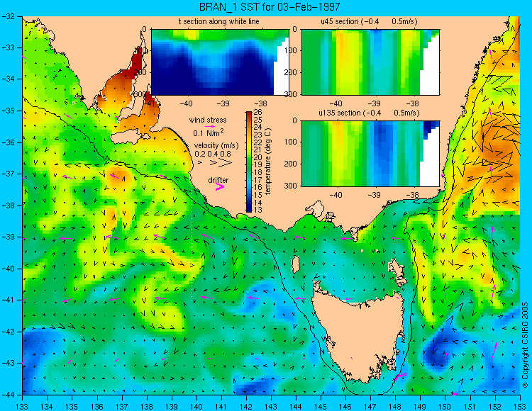Image resolution: width=532 pixels, height=411 pixels.
Task: Open the t section temperature inset plot
Action: click(x=220, y=62)
